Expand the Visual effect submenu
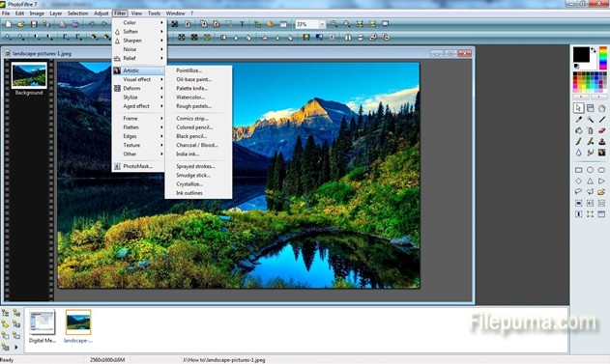610x364 pixels. click(x=139, y=79)
